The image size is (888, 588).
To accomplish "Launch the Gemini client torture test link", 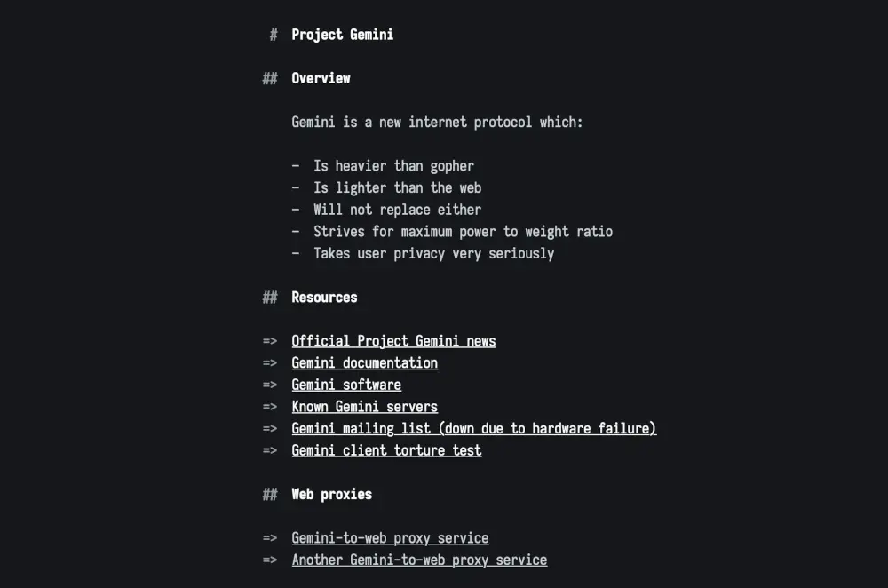I will coord(386,450).
